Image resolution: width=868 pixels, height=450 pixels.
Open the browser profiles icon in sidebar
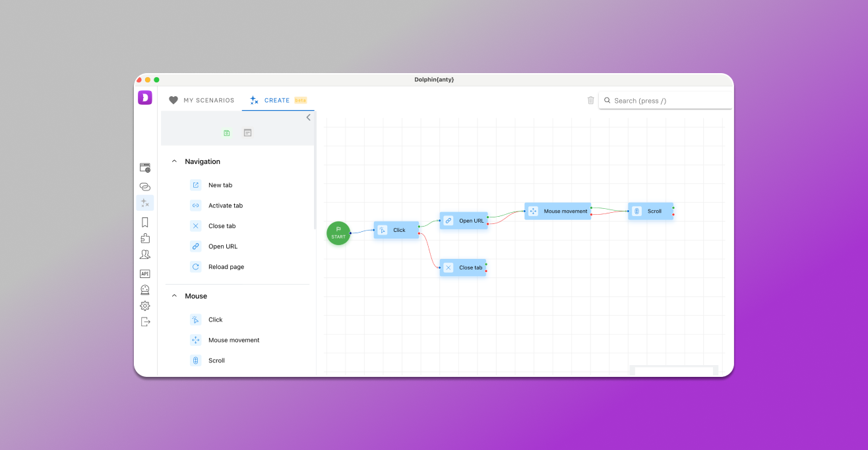pos(145,168)
